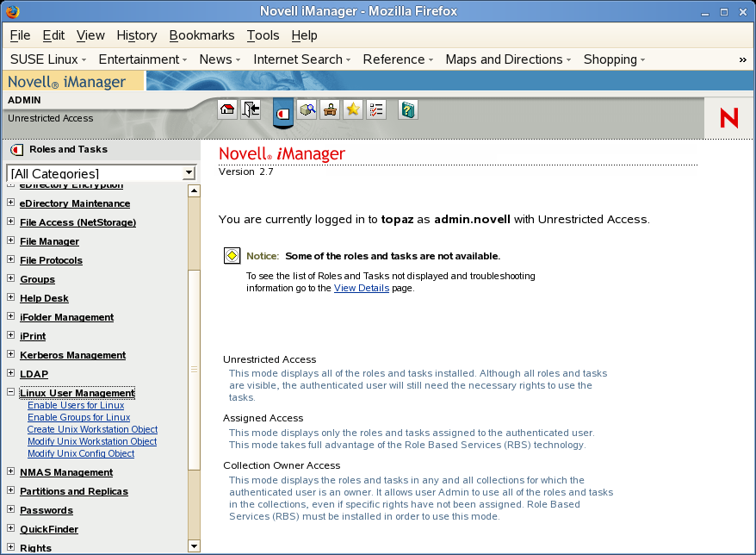Expand the Groups plus box

pos(10,278)
